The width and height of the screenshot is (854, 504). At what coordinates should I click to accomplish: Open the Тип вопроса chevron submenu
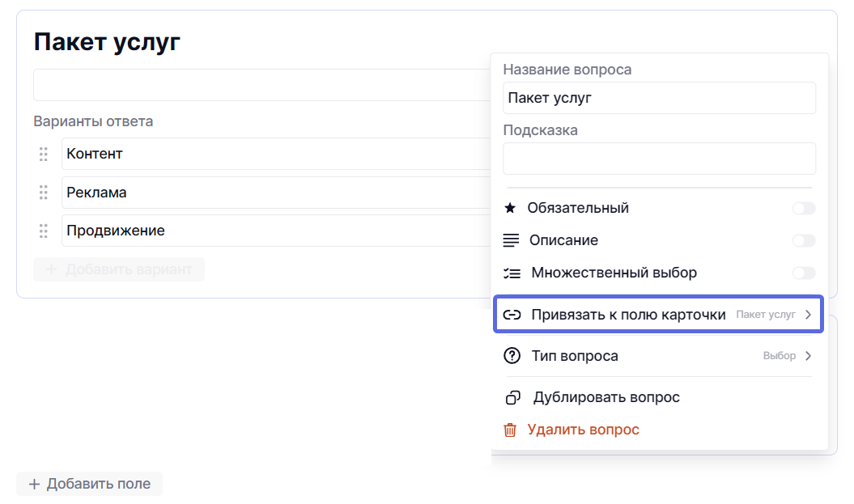pos(808,356)
